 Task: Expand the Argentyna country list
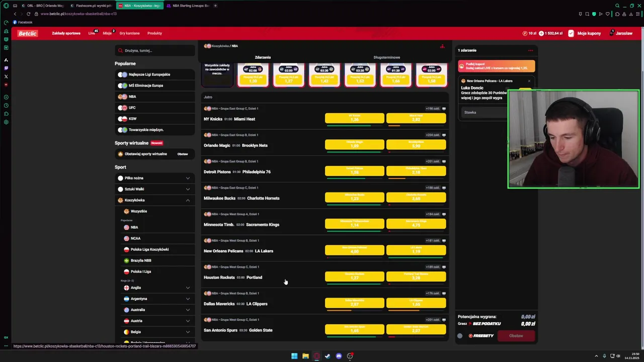(x=188, y=299)
